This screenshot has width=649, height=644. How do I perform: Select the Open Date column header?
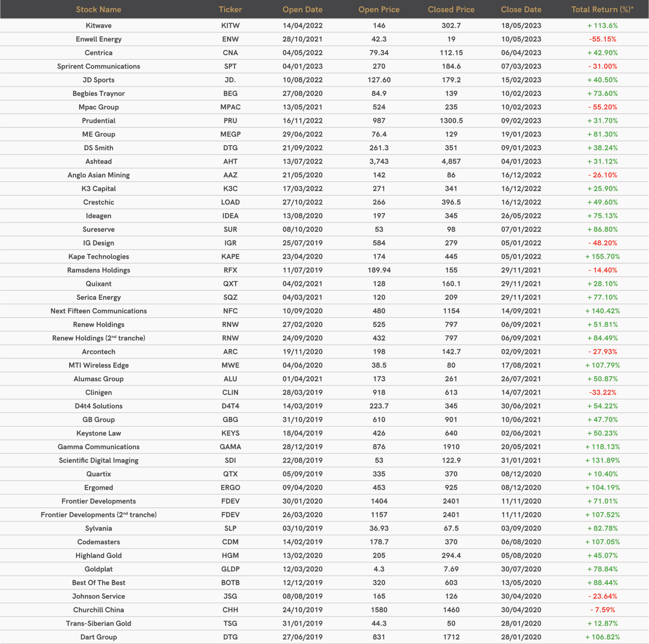tap(302, 10)
